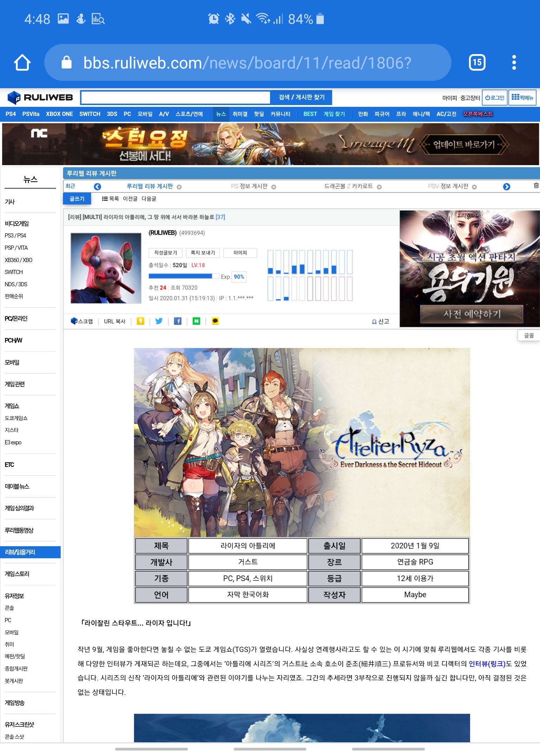Open the BEST menu item
The image size is (540, 756).
[310, 114]
